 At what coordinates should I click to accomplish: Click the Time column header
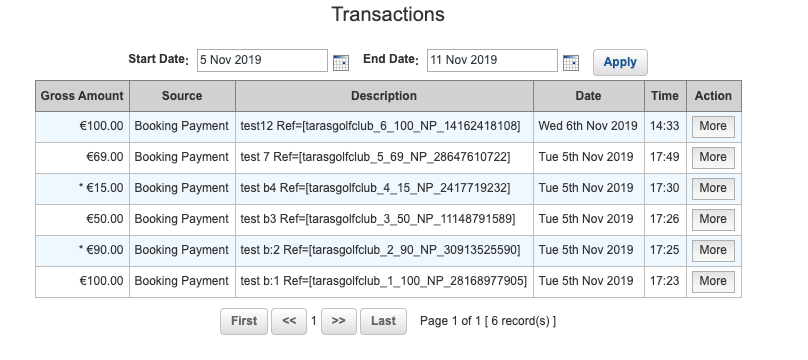pyautogui.click(x=665, y=96)
